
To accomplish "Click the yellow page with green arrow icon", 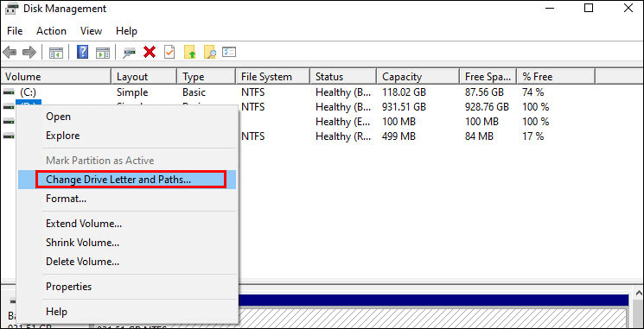I will pos(190,52).
